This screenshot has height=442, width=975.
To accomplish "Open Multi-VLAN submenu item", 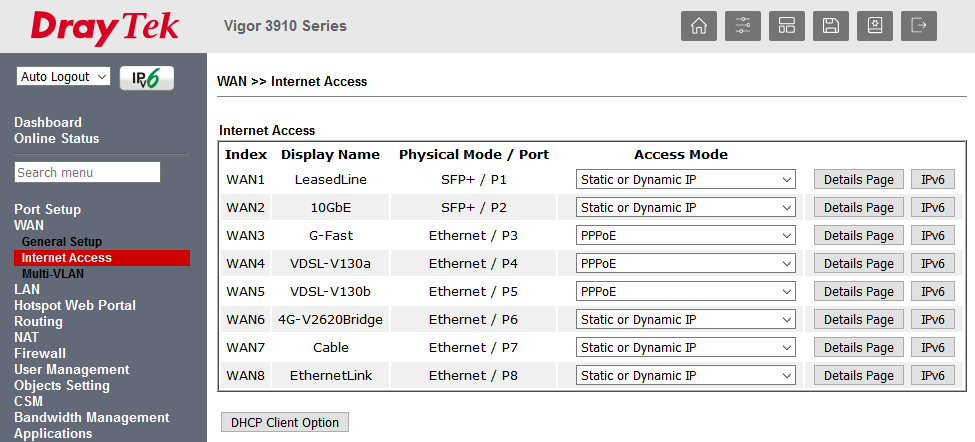I will pos(53,273).
